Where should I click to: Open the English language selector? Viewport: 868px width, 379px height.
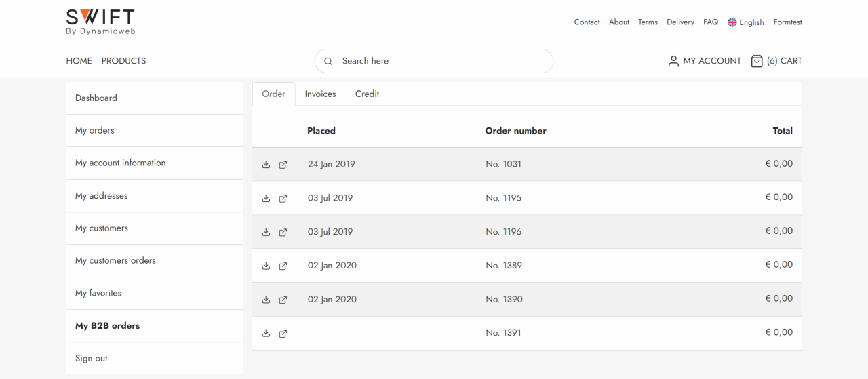coord(746,22)
